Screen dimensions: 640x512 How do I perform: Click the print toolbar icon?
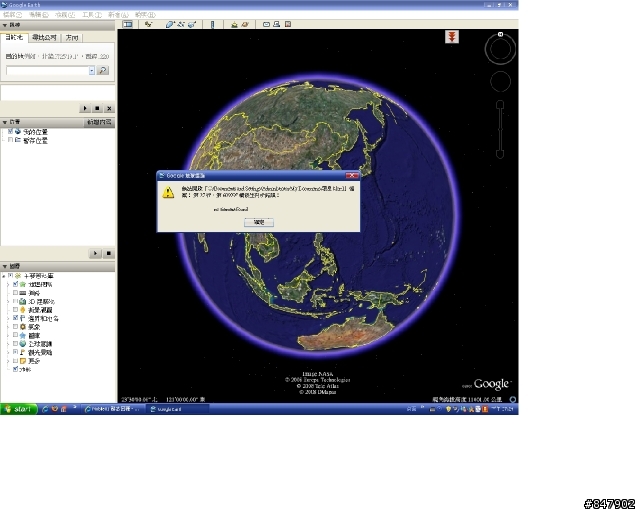pos(277,24)
